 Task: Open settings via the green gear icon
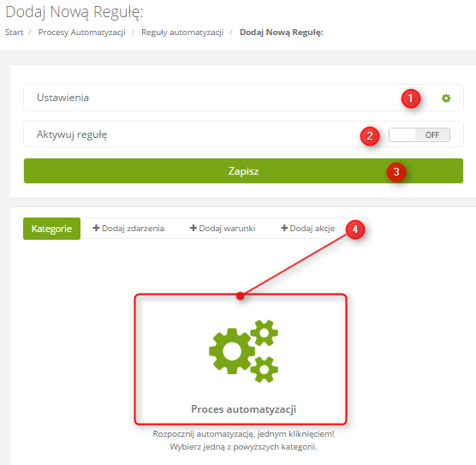[446, 98]
